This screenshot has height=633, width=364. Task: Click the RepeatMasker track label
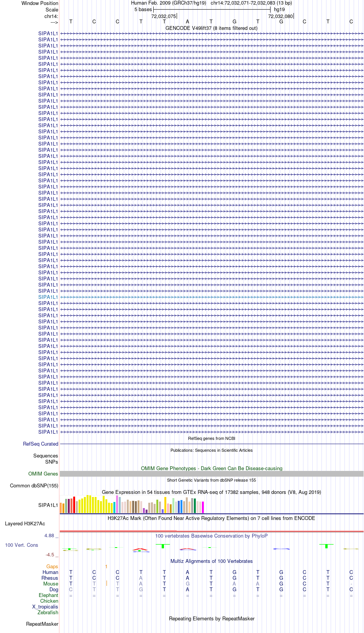(42, 624)
